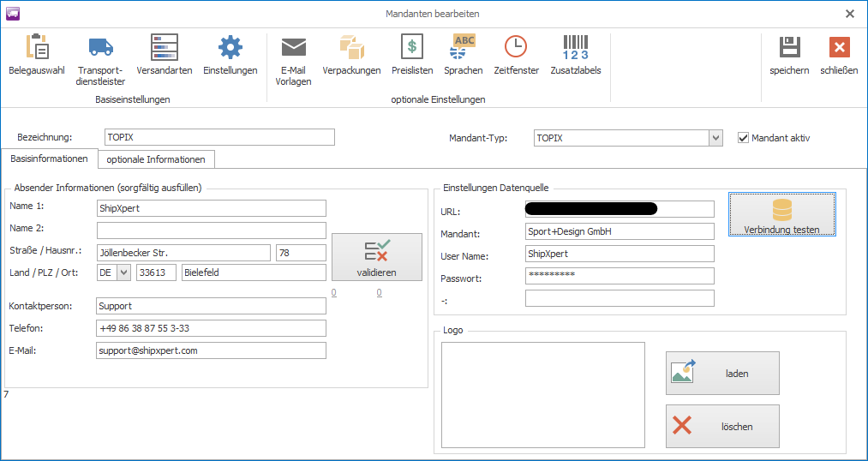The height and width of the screenshot is (461, 868).
Task: Click the first underlined 0 below validieren
Action: 334,293
